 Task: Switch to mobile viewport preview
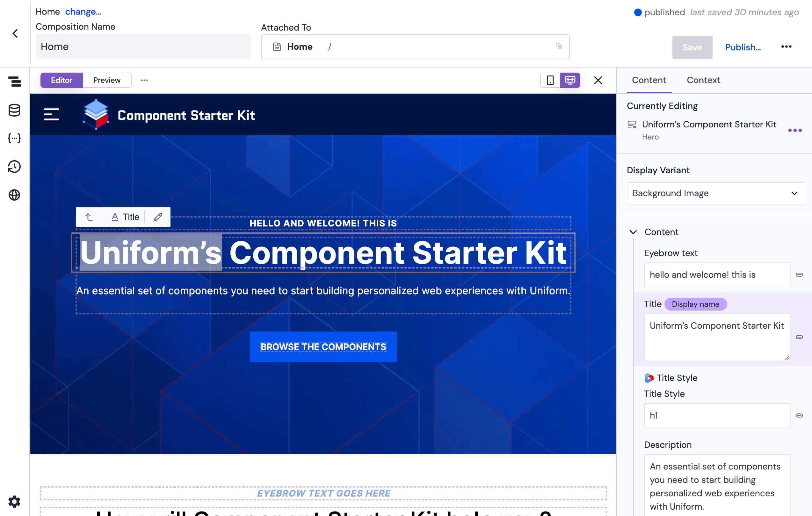[550, 80]
